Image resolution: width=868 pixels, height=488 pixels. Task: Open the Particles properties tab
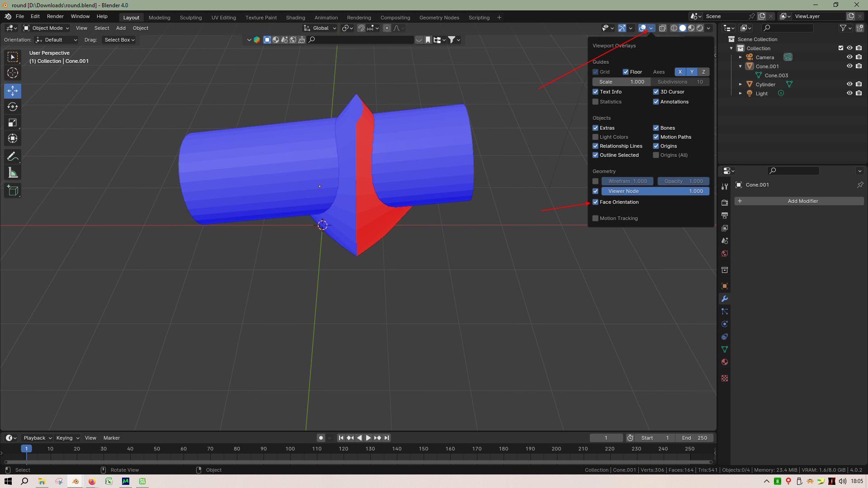point(725,311)
